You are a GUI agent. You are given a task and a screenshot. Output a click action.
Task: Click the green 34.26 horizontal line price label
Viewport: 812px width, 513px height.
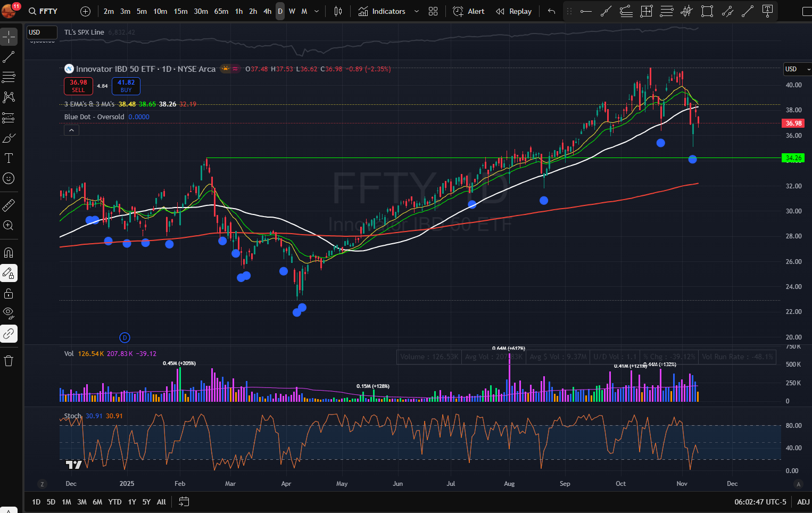pos(793,158)
